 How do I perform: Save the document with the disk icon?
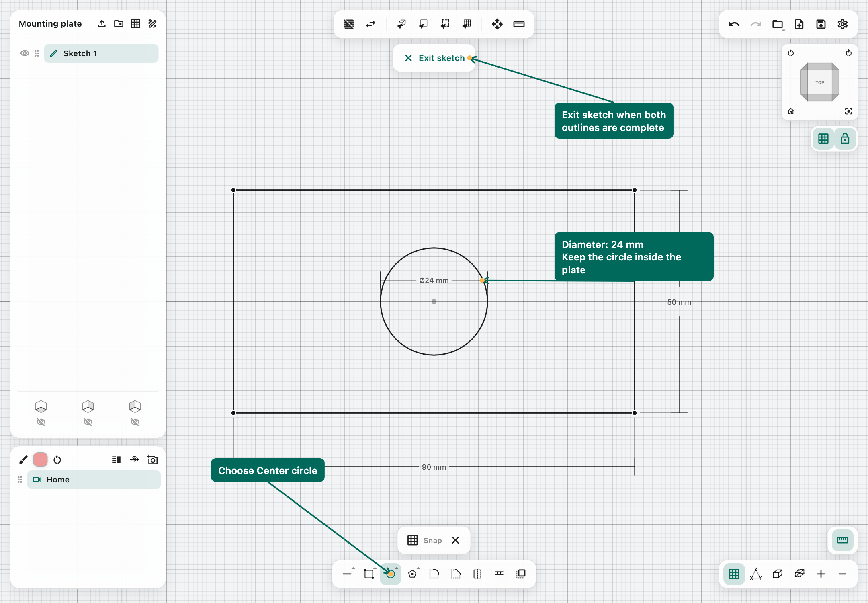pos(821,24)
